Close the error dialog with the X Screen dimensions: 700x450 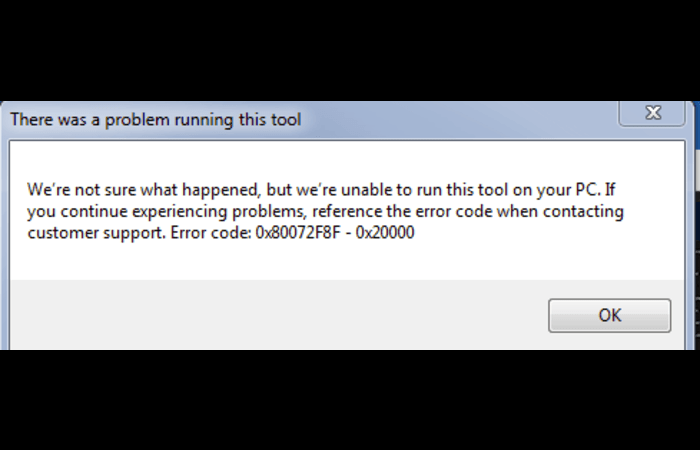tap(651, 113)
